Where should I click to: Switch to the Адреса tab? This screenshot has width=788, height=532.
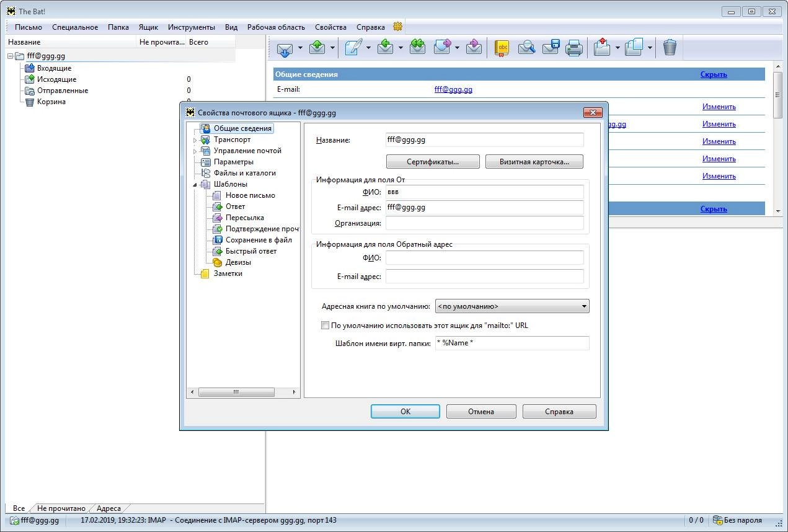click(109, 508)
